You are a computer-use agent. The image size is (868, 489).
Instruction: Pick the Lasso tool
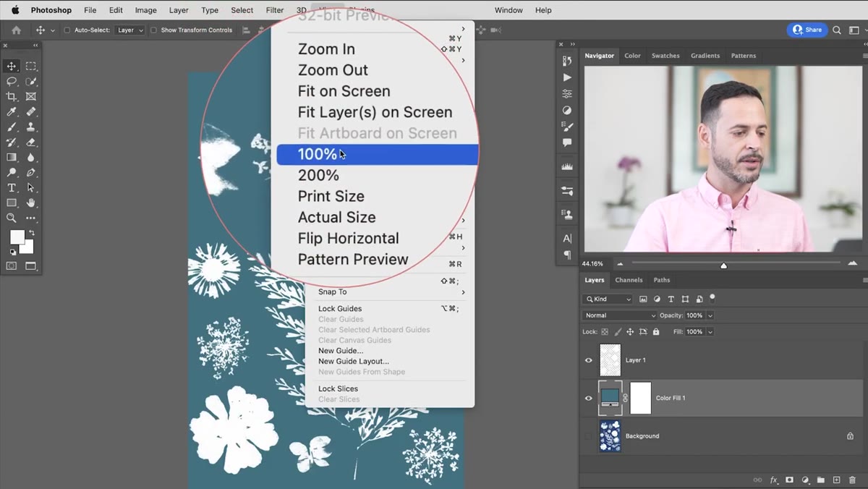coord(12,82)
